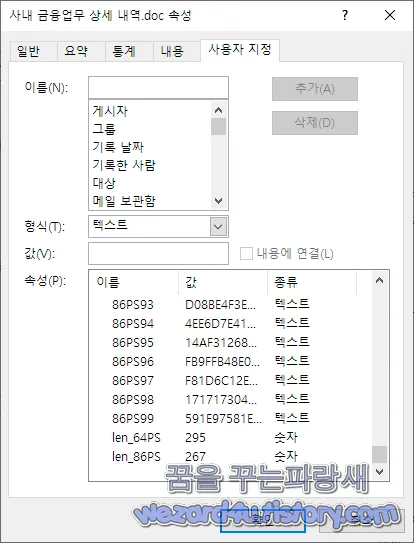Image resolution: width=414 pixels, height=543 pixels.
Task: Select the 86PS95 property row
Action: click(230, 343)
